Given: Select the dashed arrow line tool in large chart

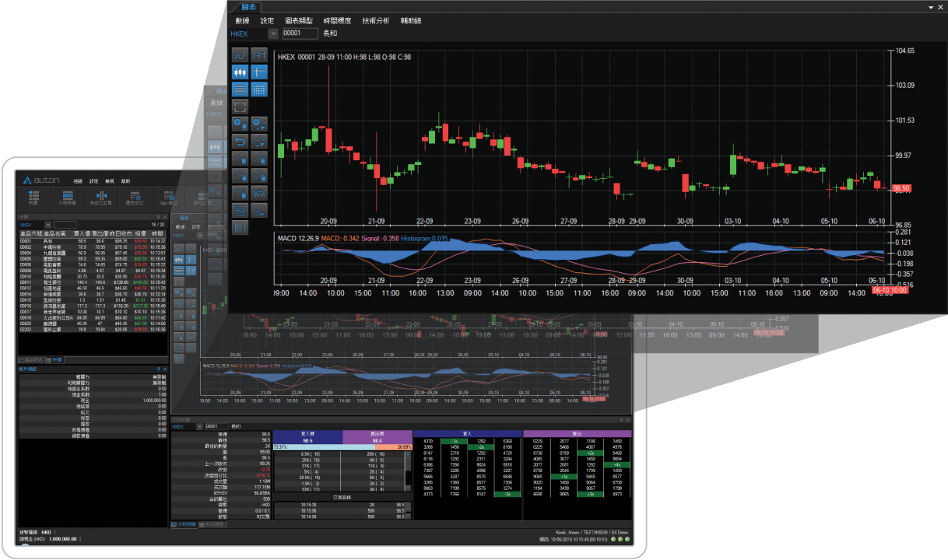Looking at the screenshot, I should coord(259,142).
